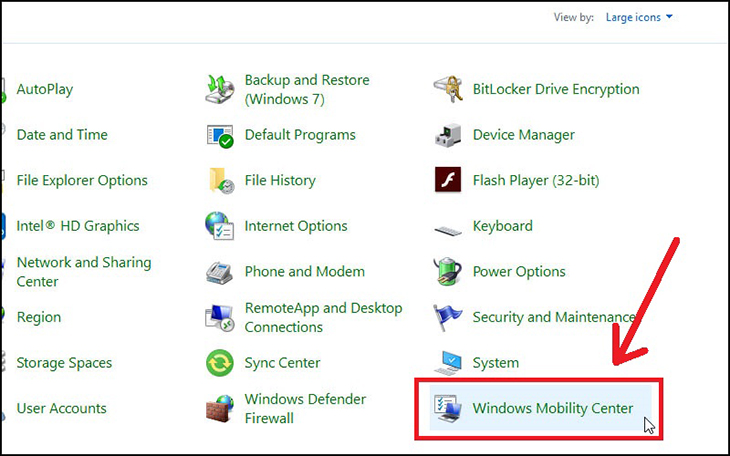Open the Phone and Modem icon

click(x=219, y=272)
